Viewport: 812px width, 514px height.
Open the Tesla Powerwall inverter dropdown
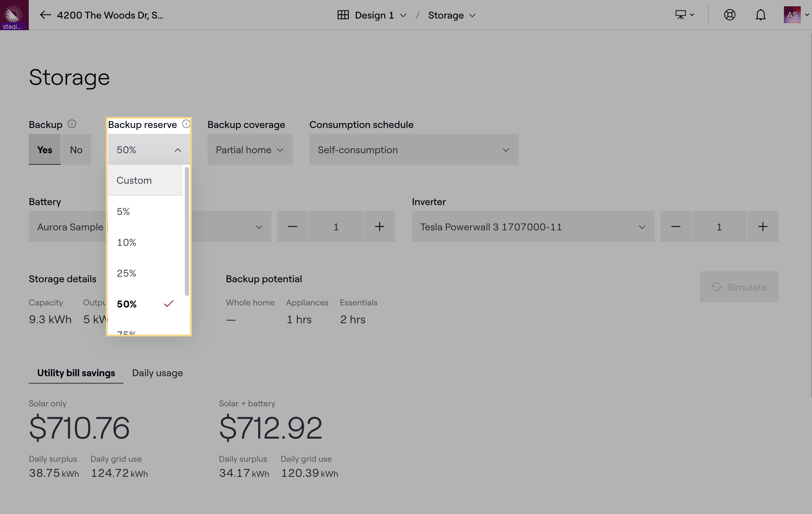533,227
